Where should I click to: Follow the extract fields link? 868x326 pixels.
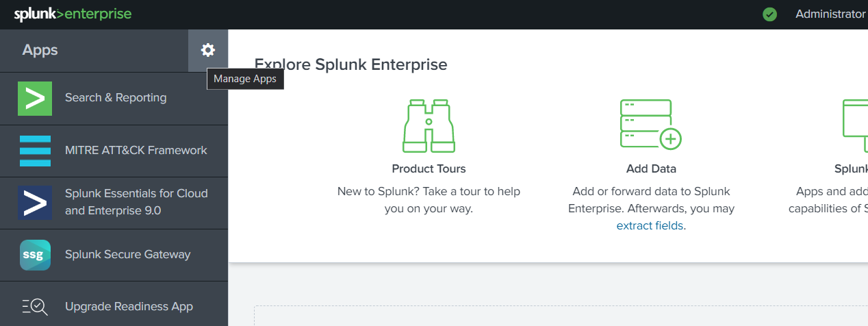click(650, 225)
